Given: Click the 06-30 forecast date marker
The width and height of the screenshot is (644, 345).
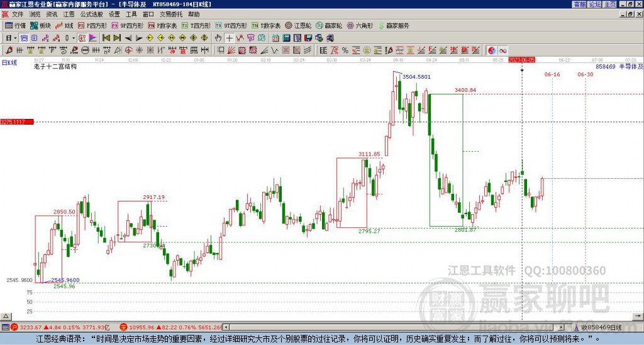Looking at the screenshot, I should tap(586, 74).
